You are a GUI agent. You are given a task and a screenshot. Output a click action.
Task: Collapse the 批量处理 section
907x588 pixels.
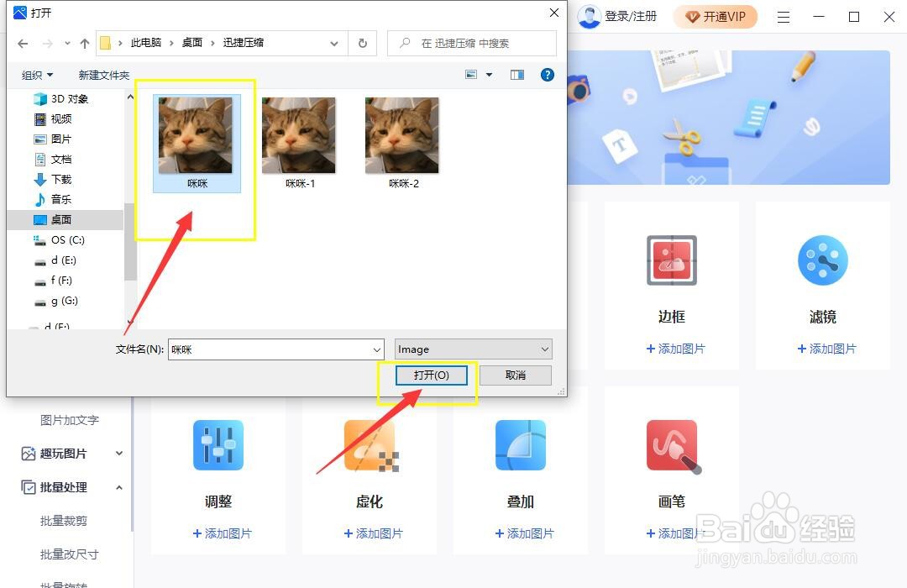(x=119, y=487)
